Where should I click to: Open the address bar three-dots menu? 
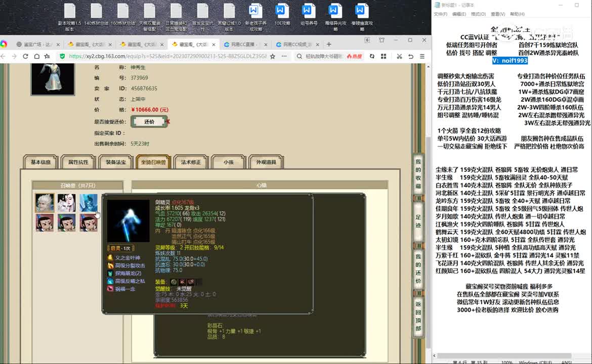tap(284, 56)
